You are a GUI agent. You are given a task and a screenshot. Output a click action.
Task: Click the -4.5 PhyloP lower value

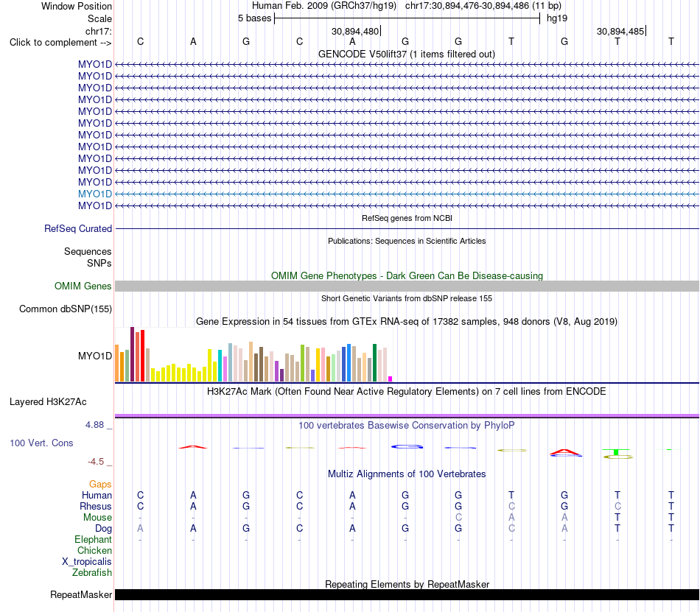click(x=96, y=462)
